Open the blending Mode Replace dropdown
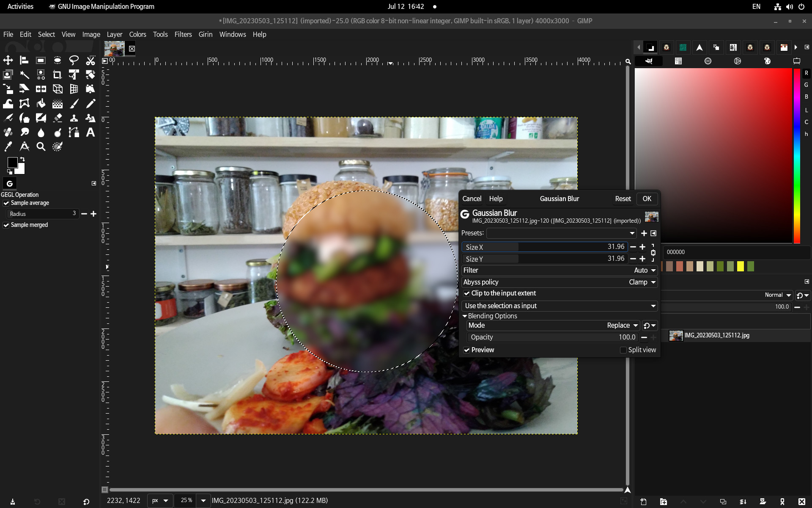812x508 pixels. point(623,326)
